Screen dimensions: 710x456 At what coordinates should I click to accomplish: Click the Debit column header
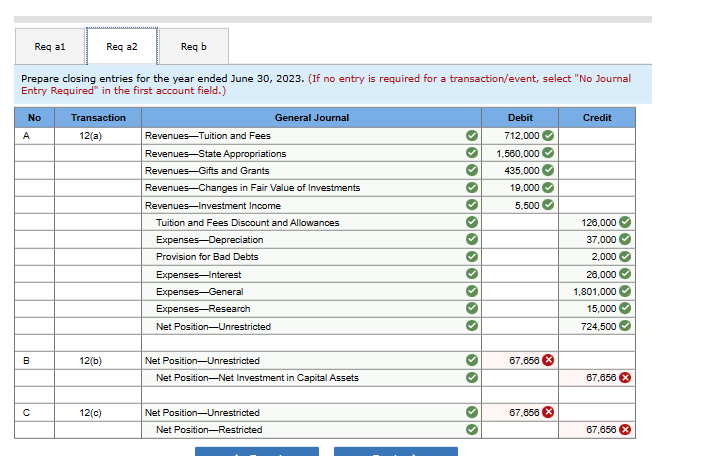[520, 117]
